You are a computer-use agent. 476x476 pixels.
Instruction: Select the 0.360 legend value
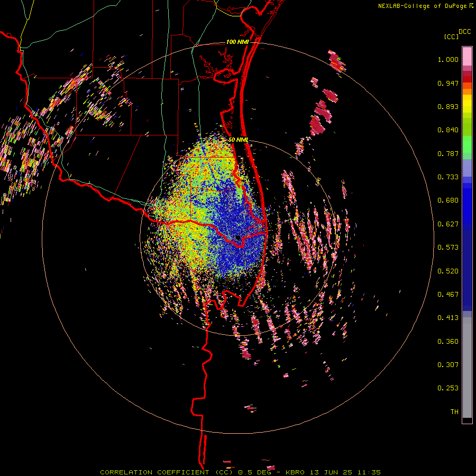(448, 342)
